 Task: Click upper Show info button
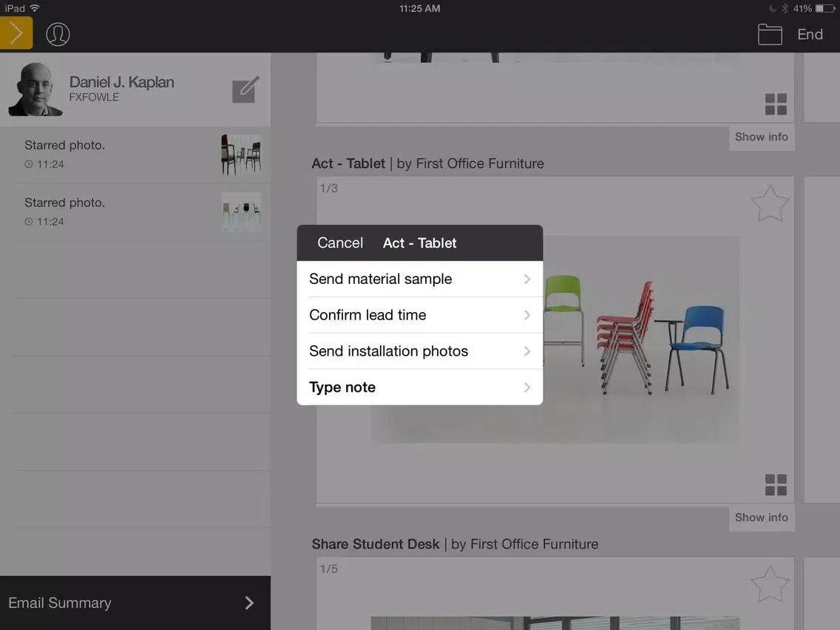[761, 137]
